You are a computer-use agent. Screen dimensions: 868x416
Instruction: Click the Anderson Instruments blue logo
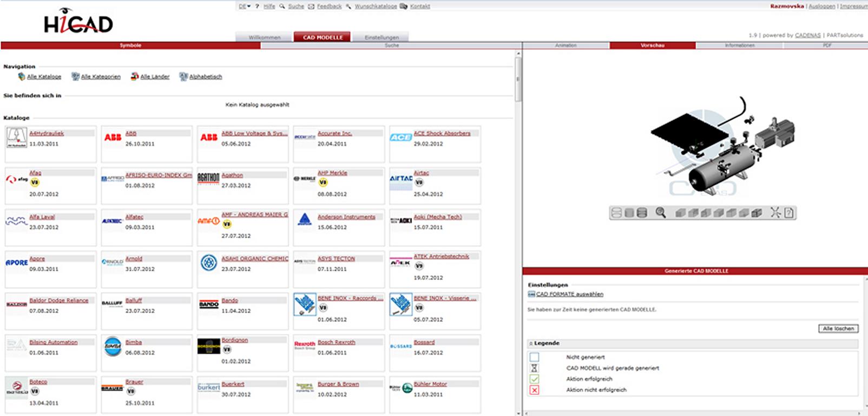tap(305, 219)
